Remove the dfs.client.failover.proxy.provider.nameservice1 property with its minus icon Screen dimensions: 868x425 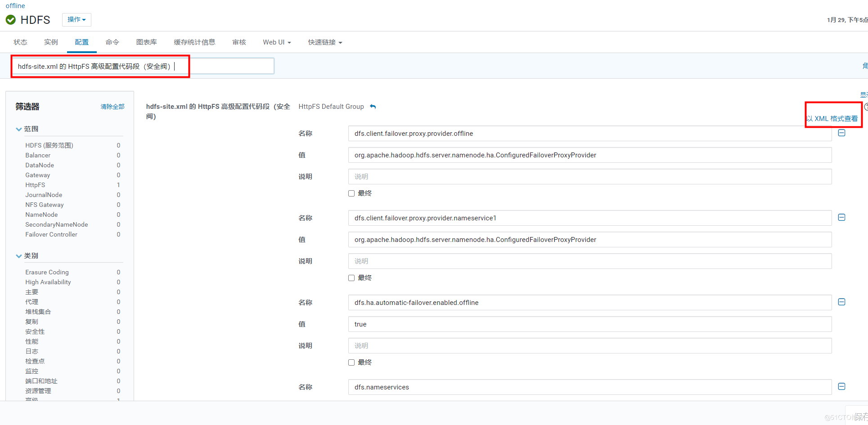point(841,218)
